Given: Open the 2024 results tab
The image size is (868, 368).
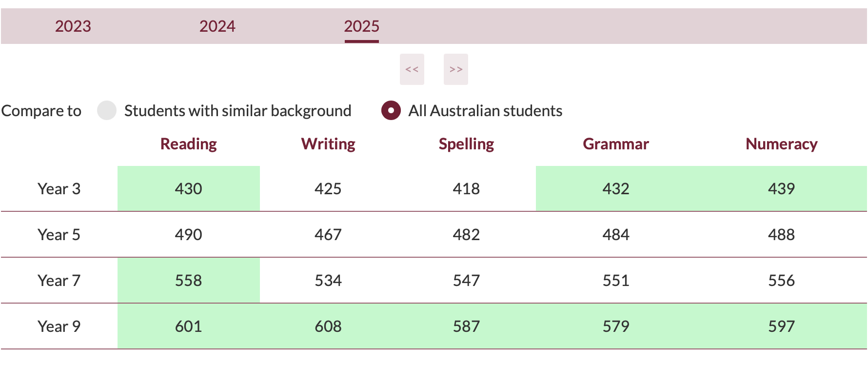Looking at the screenshot, I should [x=217, y=26].
